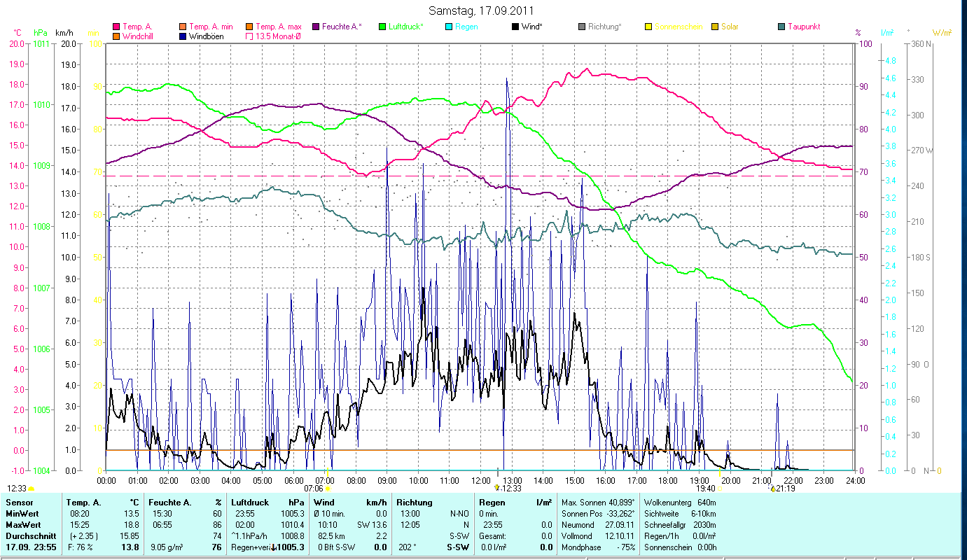The height and width of the screenshot is (560, 967).
Task: Click the Sonnenschein legend label
Action: tap(679, 27)
